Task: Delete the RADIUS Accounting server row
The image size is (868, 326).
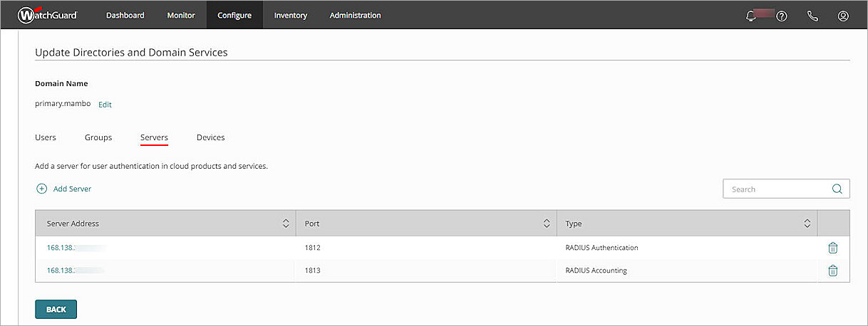Action: pos(832,270)
